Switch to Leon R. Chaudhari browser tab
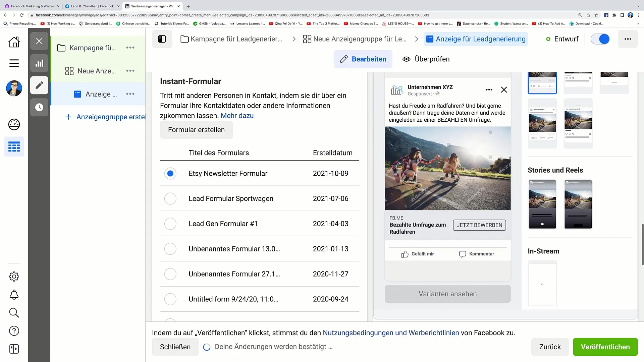The height and width of the screenshot is (362, 644). coord(92,6)
